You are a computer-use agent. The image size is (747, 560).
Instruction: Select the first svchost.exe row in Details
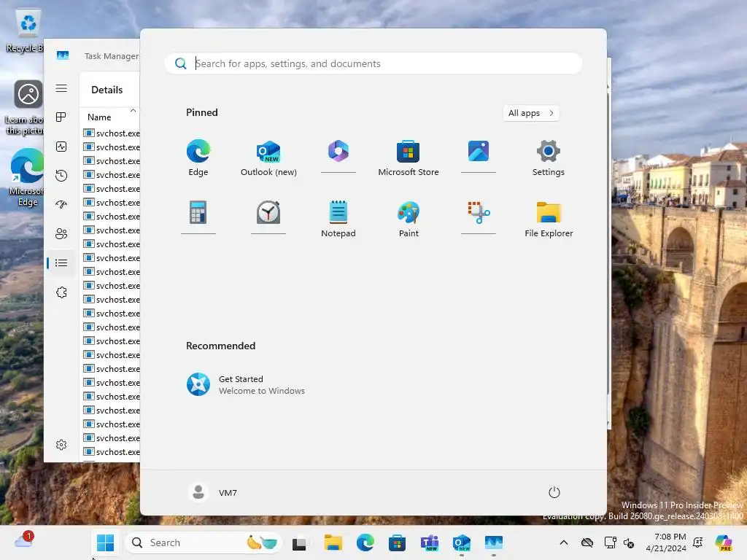(x=111, y=133)
